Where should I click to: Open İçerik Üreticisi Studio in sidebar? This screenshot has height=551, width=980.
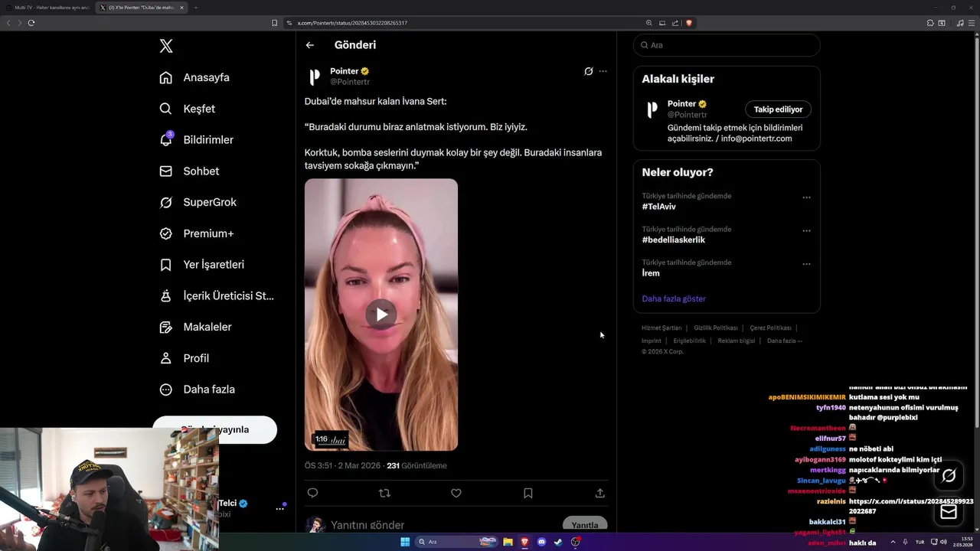tap(216, 295)
